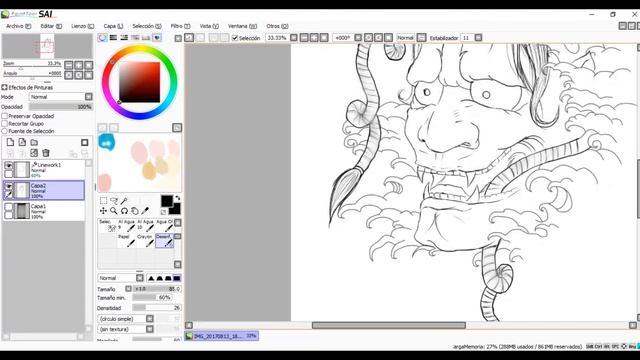The image size is (640, 360).
Task: Toggle the transparent color button
Action: [x=163, y=212]
